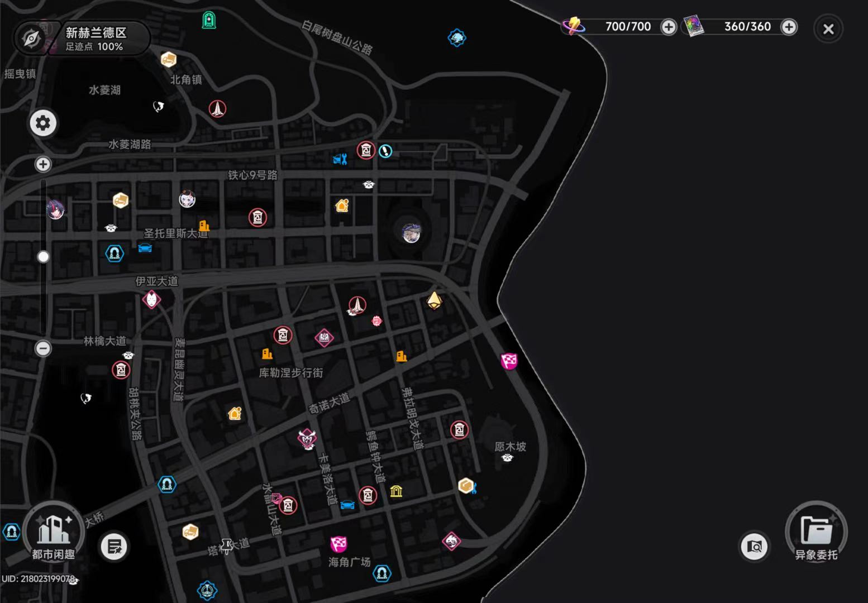Click the vehicle repair shop marker
Image resolution: width=868 pixels, height=603 pixels.
pos(340,159)
